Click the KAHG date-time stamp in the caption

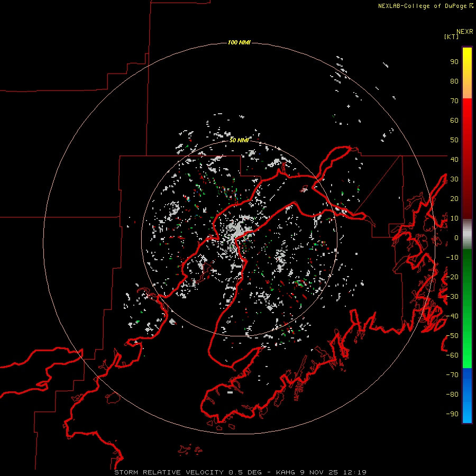pyautogui.click(x=321, y=472)
